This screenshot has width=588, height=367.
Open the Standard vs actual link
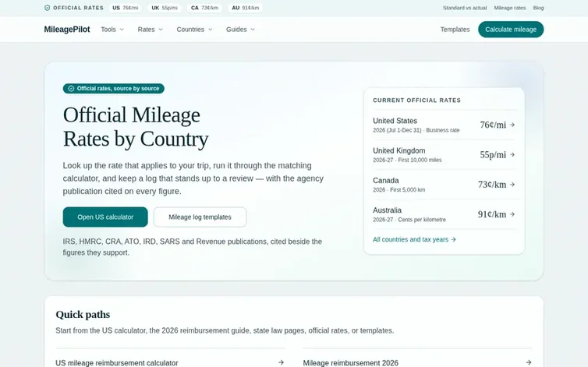[464, 8]
